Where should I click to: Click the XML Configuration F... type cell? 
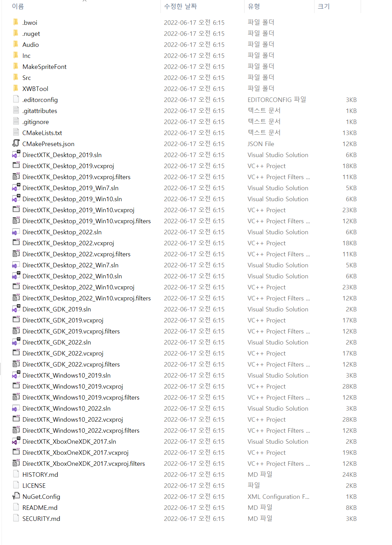tap(278, 497)
